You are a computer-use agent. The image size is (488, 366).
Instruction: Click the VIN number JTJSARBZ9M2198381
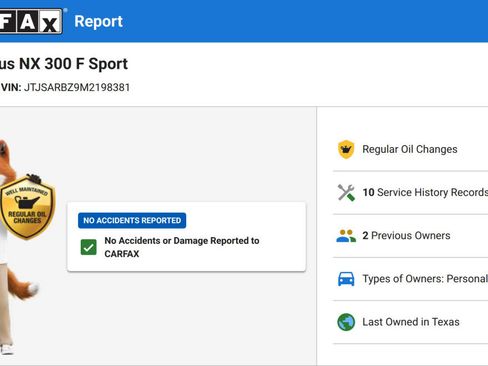pyautogui.click(x=77, y=88)
